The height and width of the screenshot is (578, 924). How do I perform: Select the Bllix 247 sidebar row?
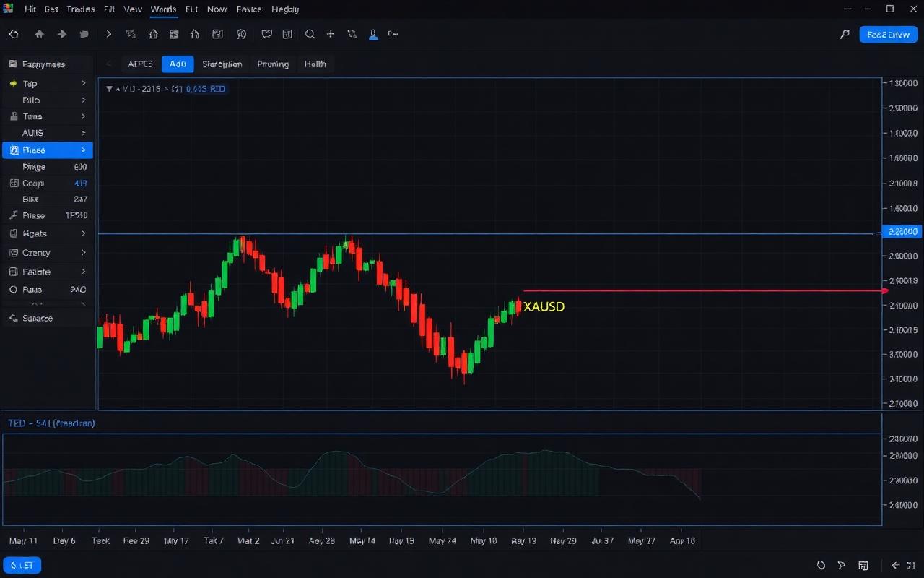pos(48,199)
